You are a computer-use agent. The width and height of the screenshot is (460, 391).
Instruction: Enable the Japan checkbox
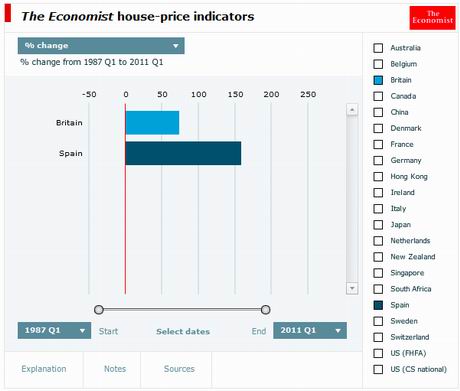378,225
